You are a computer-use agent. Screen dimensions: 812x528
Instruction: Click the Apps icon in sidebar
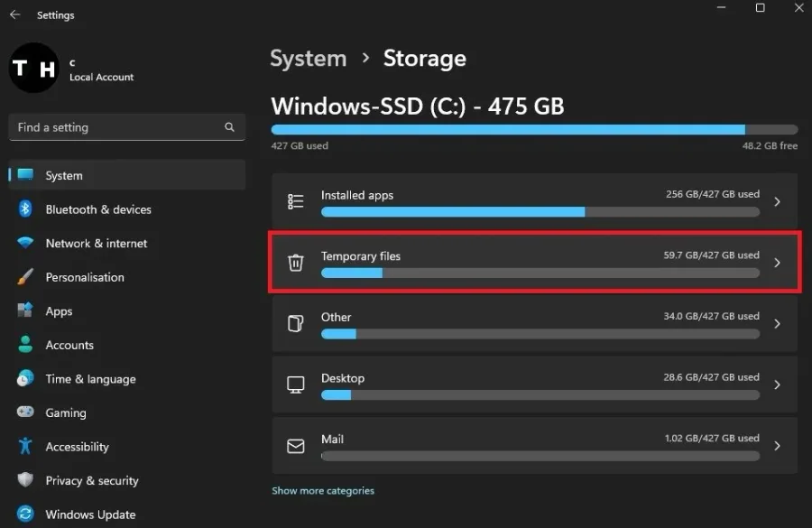click(x=25, y=310)
